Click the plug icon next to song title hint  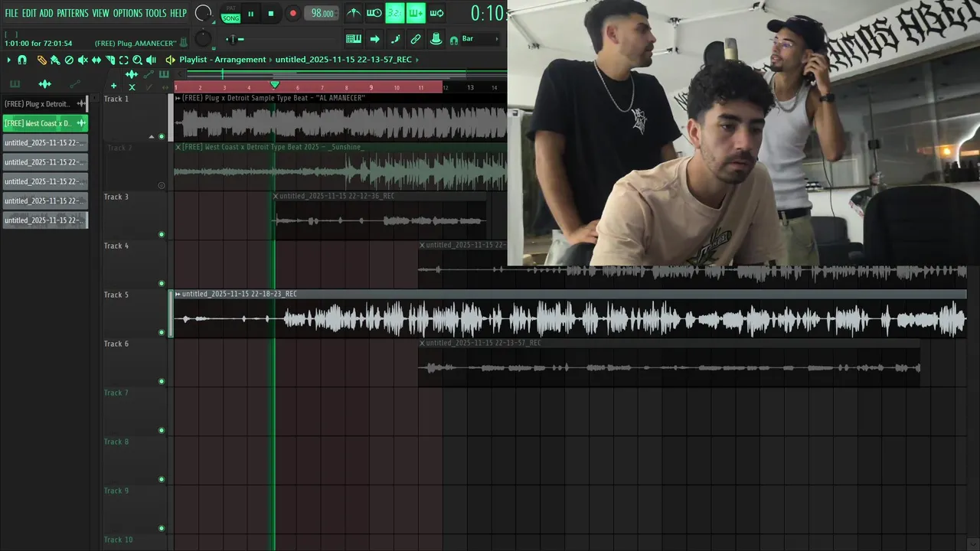click(185, 43)
